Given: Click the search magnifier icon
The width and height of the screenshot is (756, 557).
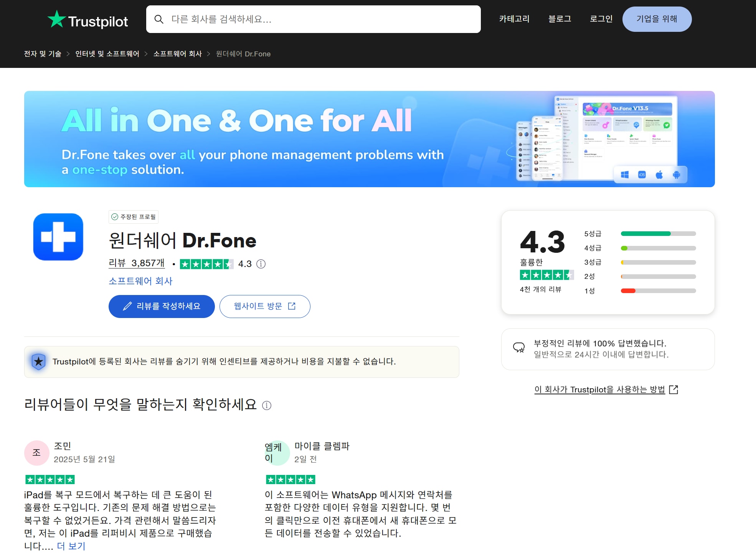Looking at the screenshot, I should pos(158,19).
